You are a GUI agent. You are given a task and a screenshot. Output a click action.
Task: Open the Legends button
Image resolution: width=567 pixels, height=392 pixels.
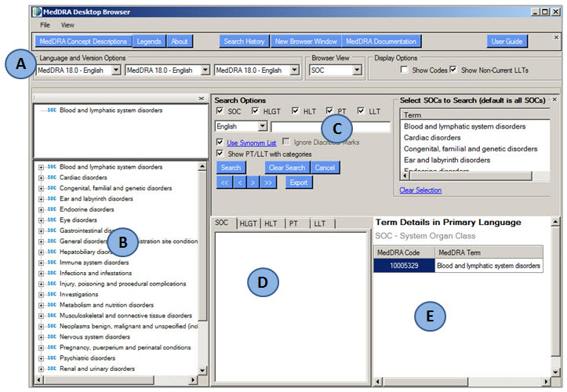point(149,42)
